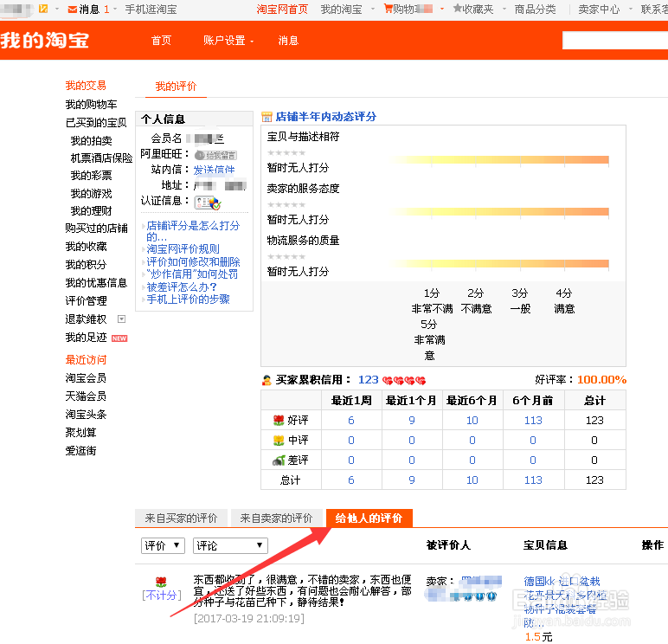Click the shopping cart icon in top bar
Image resolution: width=668 pixels, height=644 pixels.
pyautogui.click(x=389, y=9)
